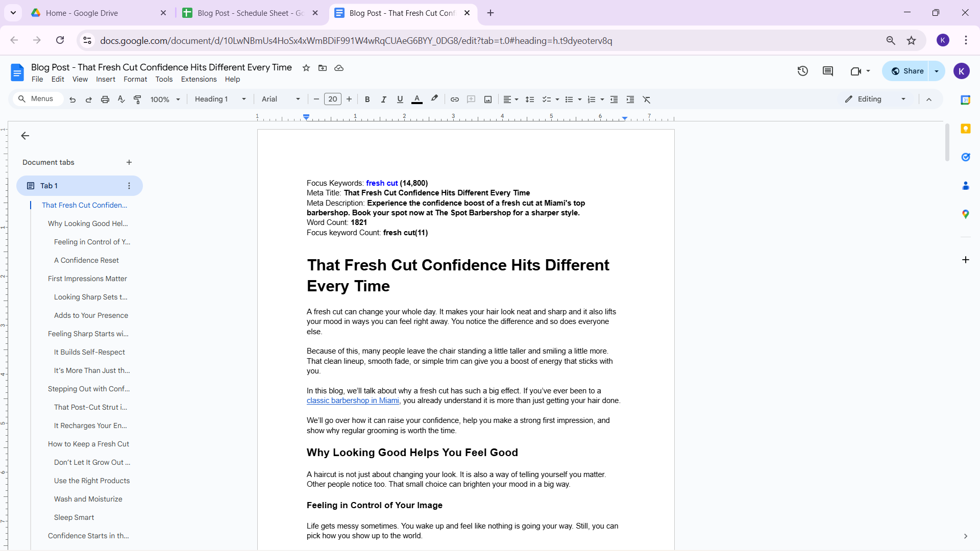
Task: Open the comments panel icon
Action: pos(828,71)
